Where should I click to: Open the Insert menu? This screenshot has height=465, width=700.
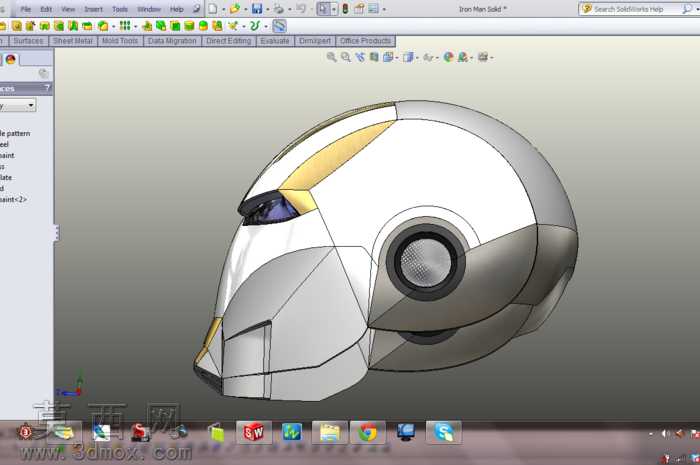pos(93,9)
